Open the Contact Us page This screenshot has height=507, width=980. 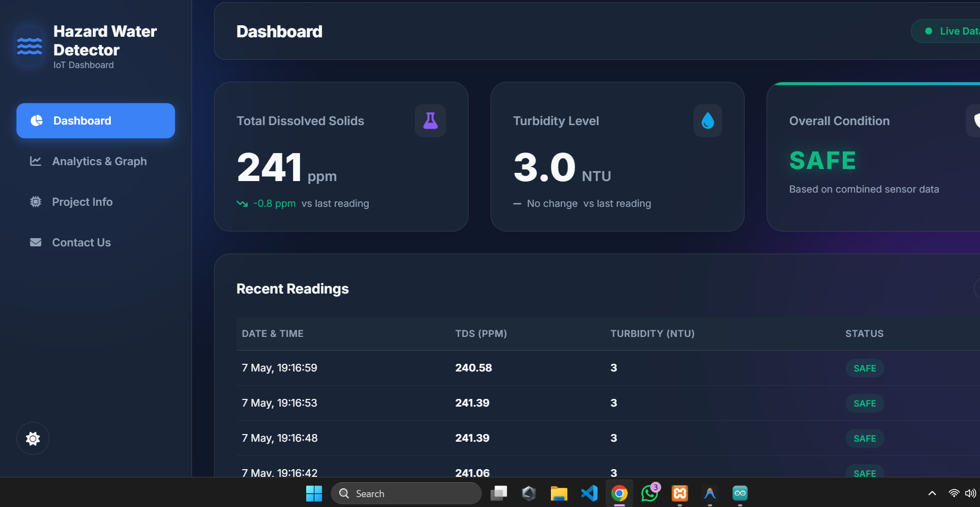click(x=95, y=243)
